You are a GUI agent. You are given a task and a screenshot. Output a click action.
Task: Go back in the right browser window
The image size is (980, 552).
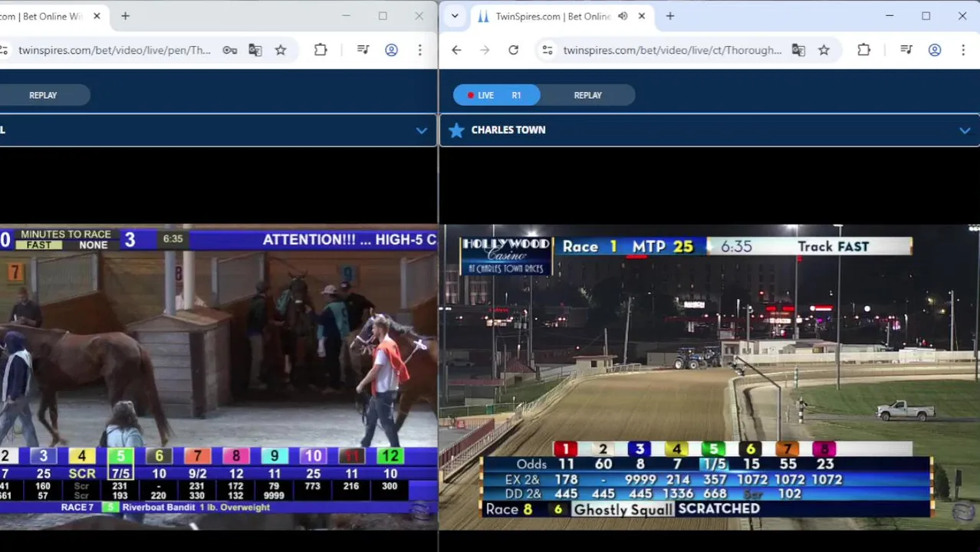point(456,51)
